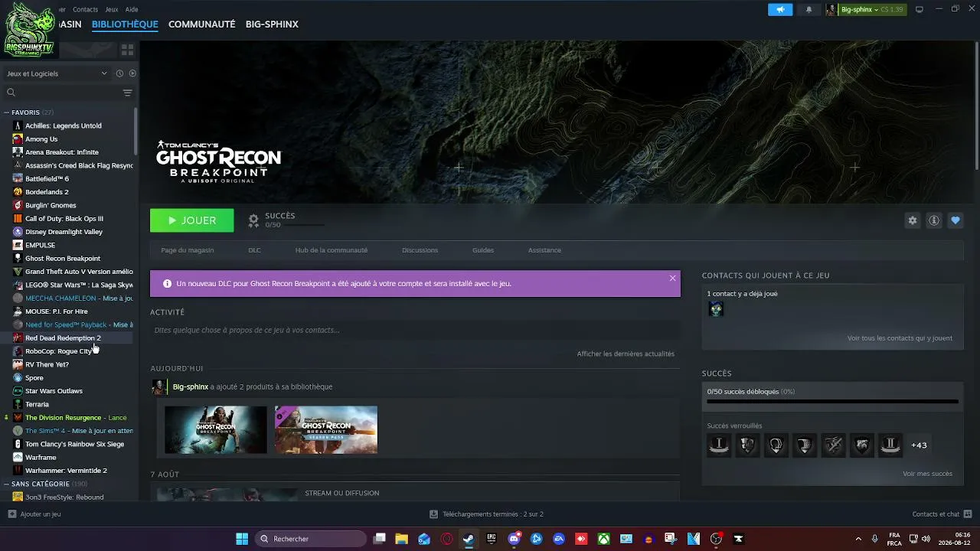Click the contact avatar who already played
Screen dimensions: 980x551
coord(716,309)
